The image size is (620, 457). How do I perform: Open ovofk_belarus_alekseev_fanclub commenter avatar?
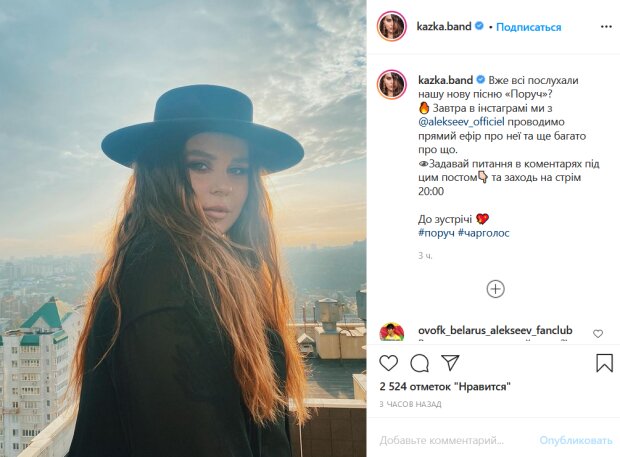tap(391, 333)
